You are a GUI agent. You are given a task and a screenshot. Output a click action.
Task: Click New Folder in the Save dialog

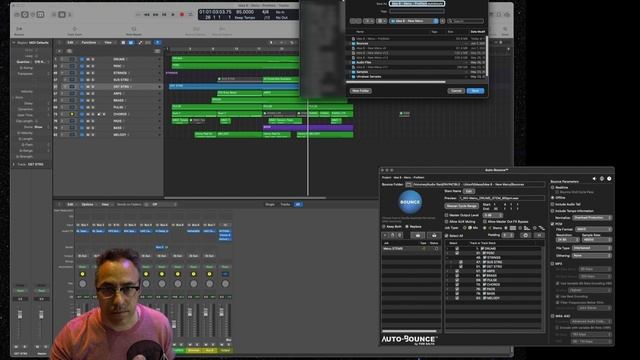(361, 91)
